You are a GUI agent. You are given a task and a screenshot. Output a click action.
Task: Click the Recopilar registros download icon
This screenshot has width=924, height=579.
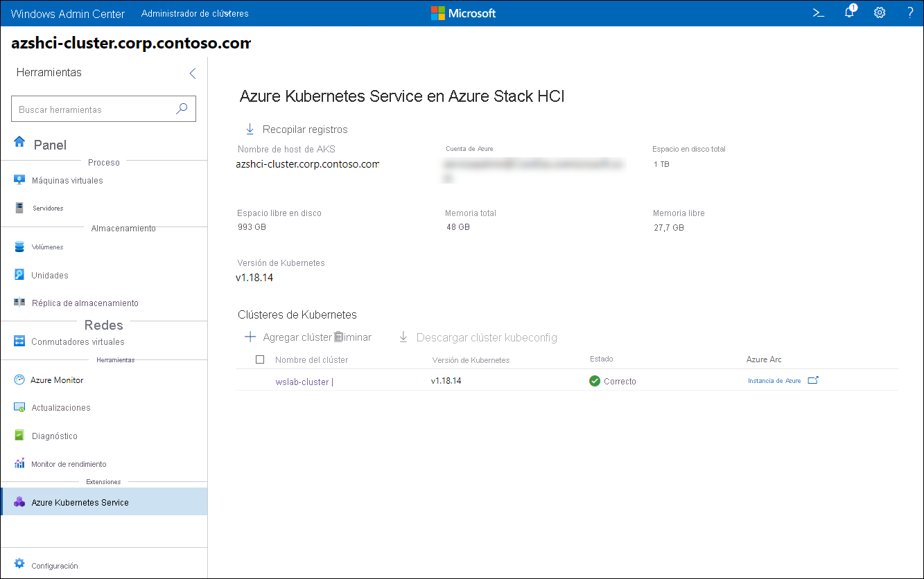point(250,129)
